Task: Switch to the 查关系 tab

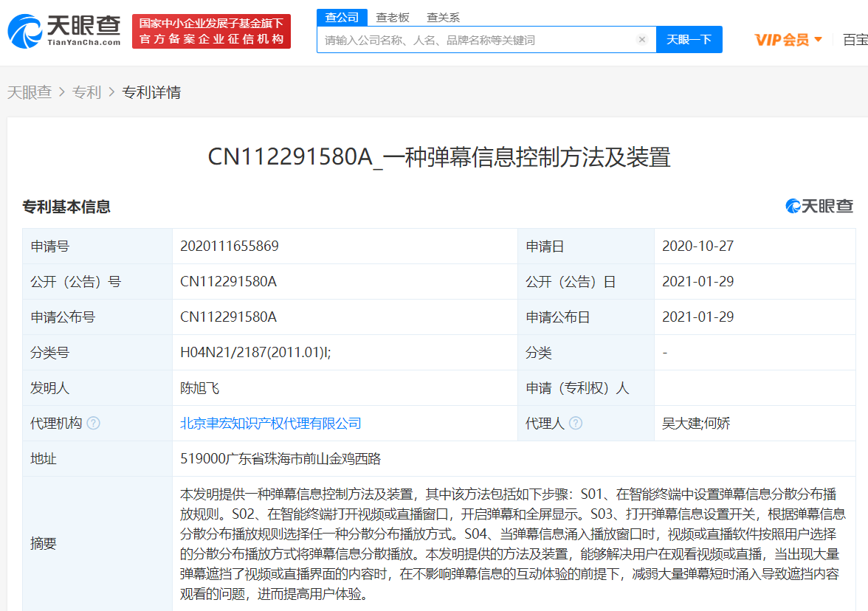Action: pyautogui.click(x=443, y=17)
